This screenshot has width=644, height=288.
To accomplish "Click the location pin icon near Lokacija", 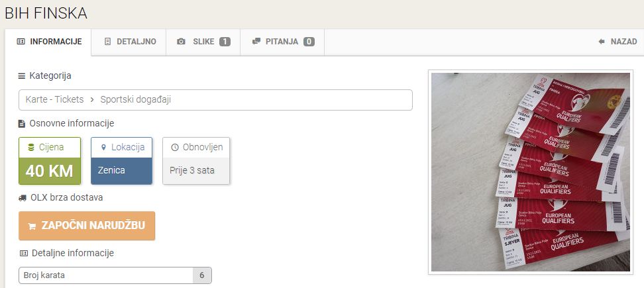I will [103, 147].
